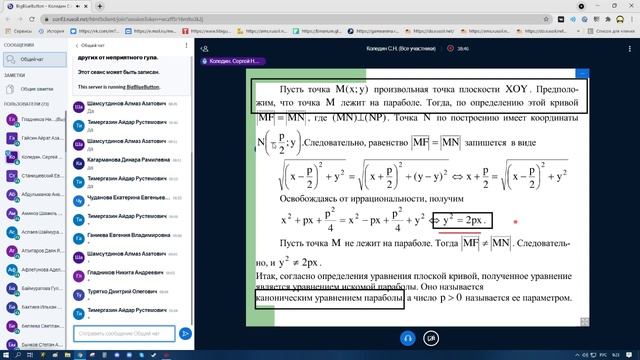Select user Абдульманов in the users list

[34, 195]
